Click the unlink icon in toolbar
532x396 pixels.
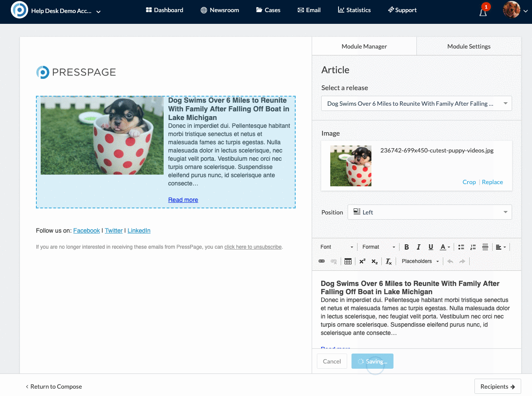[334, 261]
